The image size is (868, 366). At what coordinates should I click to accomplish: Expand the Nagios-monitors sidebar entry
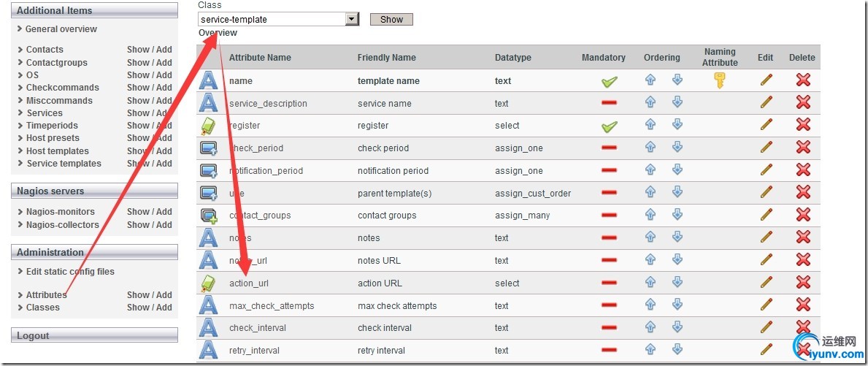60,212
